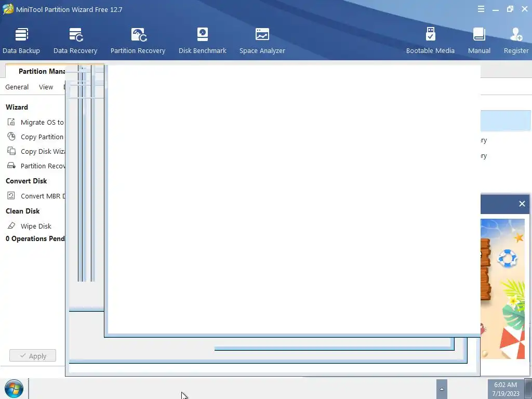Open the hamburger menu in title bar

481,9
